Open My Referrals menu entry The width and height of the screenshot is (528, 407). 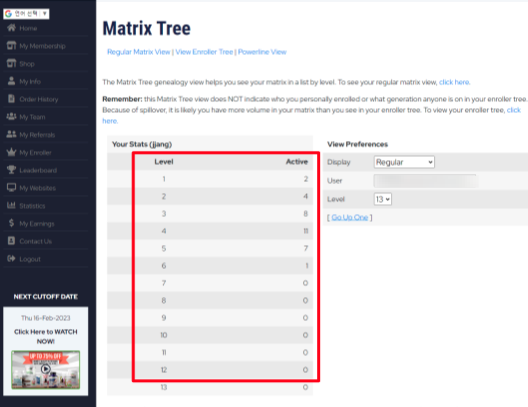point(37,135)
